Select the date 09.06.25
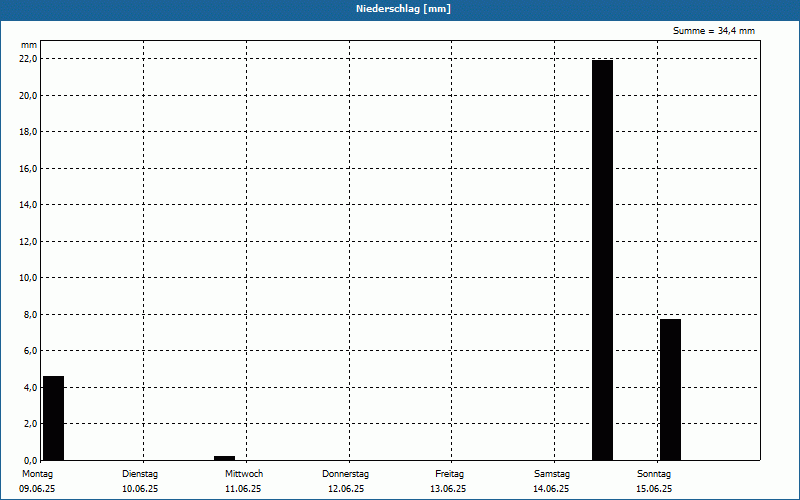 point(37,489)
